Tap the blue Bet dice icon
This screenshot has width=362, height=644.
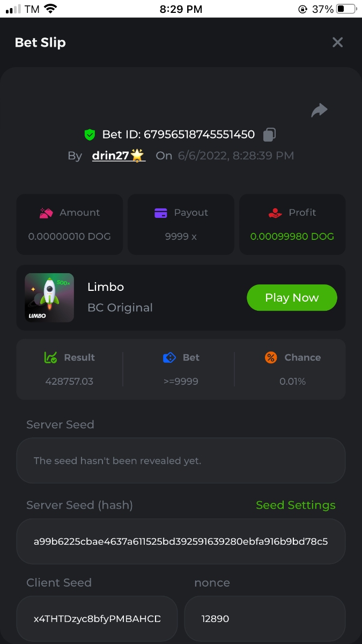[169, 357]
